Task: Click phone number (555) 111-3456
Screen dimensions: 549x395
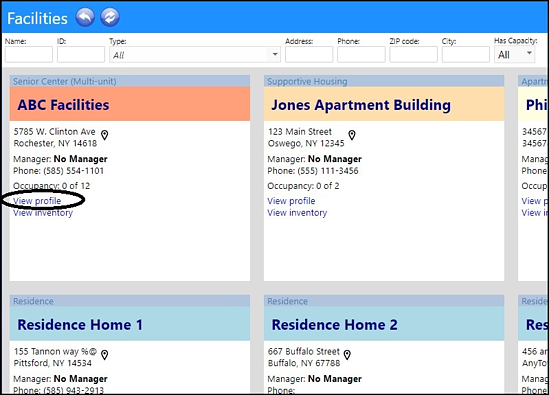Action: coord(328,171)
